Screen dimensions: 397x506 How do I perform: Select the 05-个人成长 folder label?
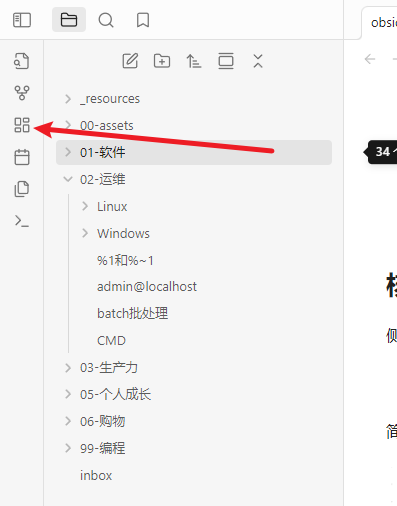tap(115, 395)
